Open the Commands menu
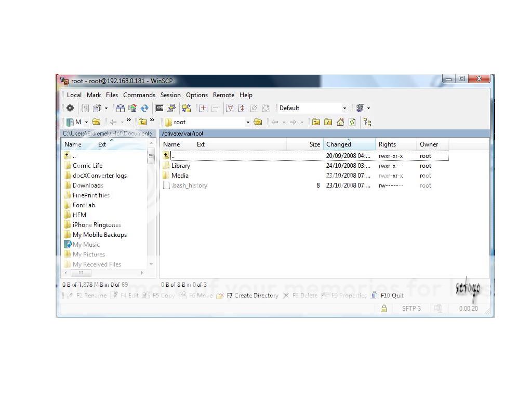Screen dimensions: 532x399 [x=139, y=95]
